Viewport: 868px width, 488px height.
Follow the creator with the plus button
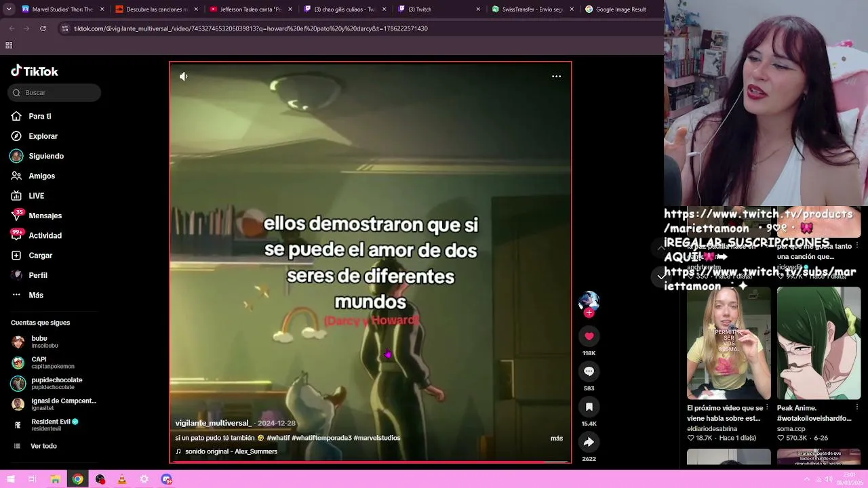pyautogui.click(x=589, y=313)
